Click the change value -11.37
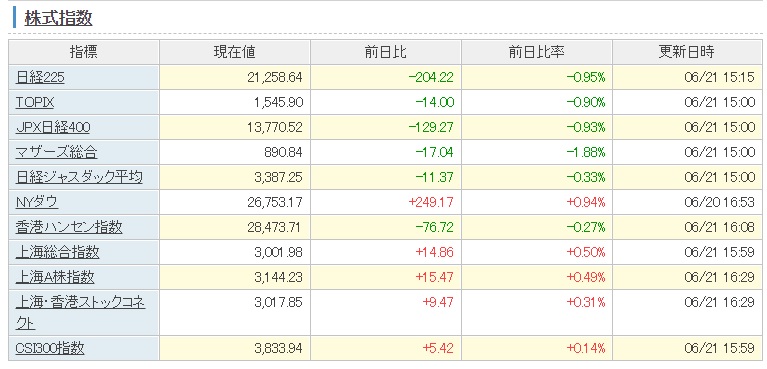Viewport: 767px width, 369px height. point(435,177)
